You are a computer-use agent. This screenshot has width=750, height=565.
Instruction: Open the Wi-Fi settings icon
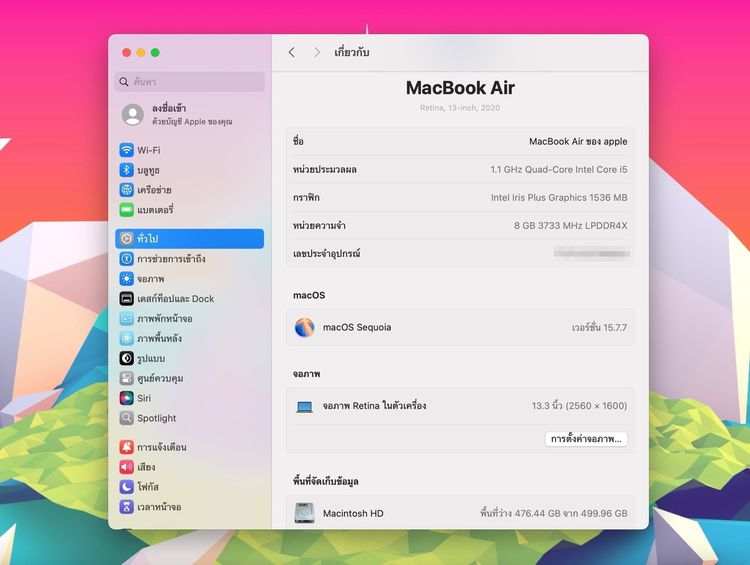tap(126, 150)
